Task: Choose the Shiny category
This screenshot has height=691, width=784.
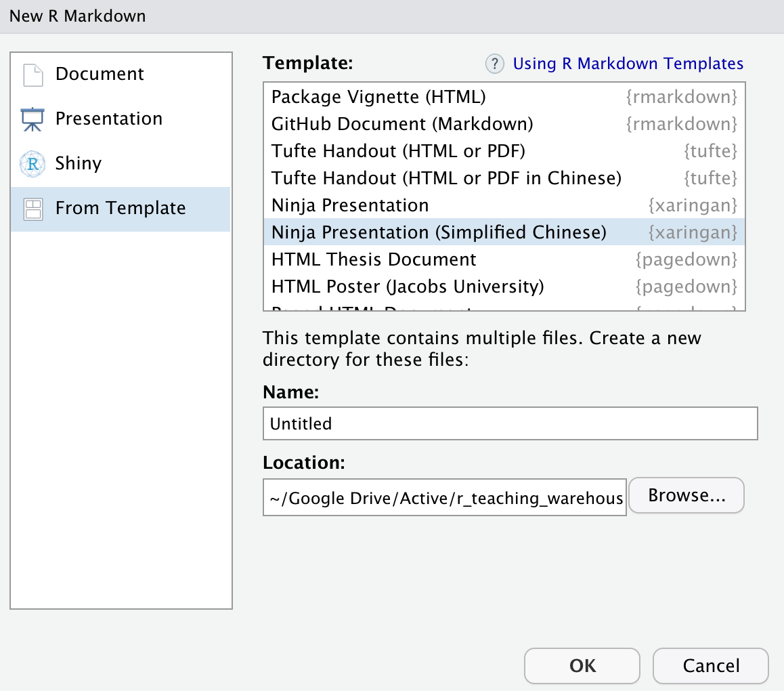Action: coord(121,164)
